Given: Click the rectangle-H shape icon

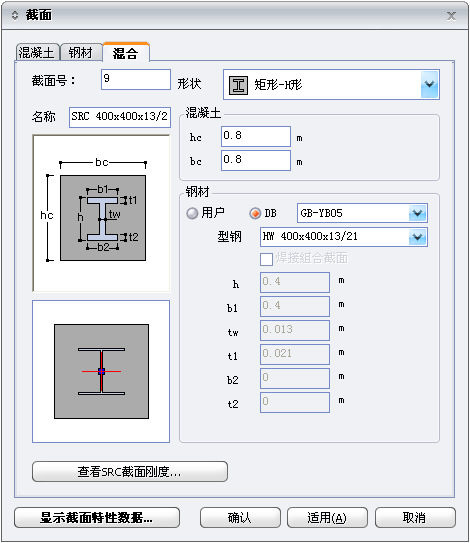Looking at the screenshot, I should tap(238, 85).
